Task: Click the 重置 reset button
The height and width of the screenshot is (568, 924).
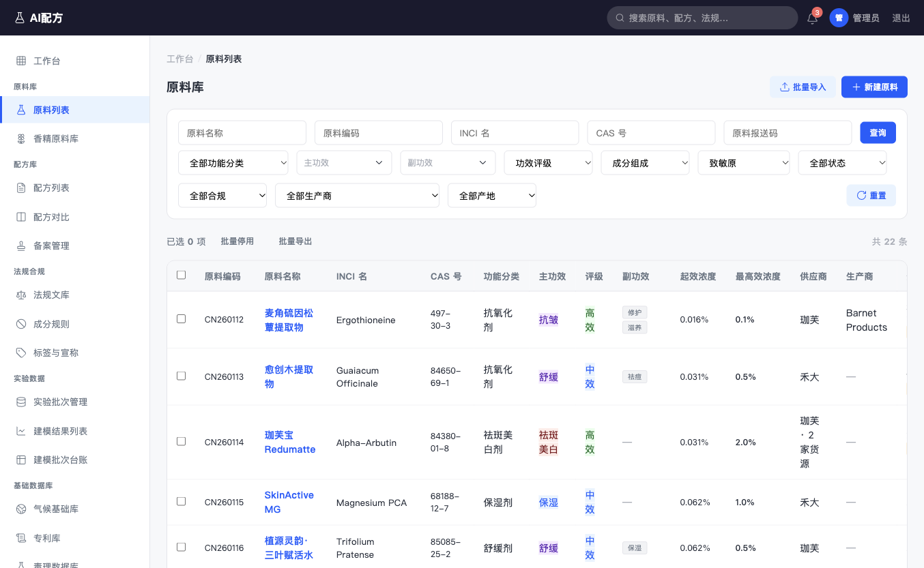Action: coord(871,195)
